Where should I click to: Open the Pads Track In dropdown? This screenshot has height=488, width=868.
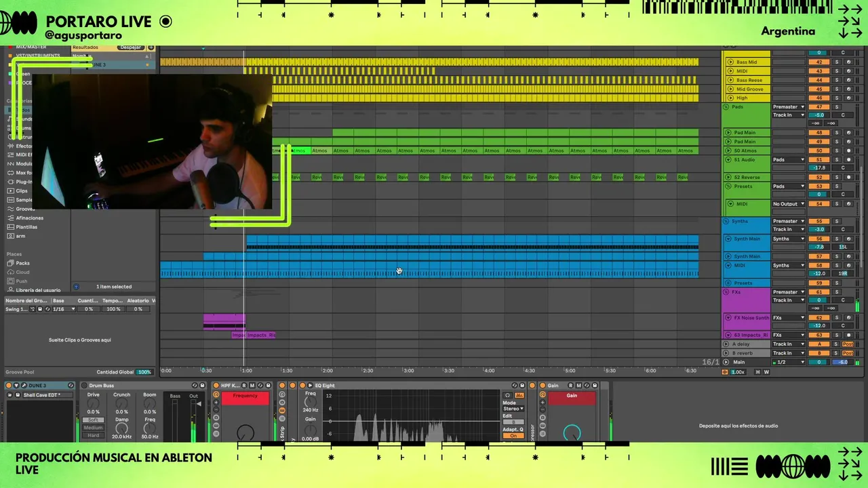click(x=788, y=115)
